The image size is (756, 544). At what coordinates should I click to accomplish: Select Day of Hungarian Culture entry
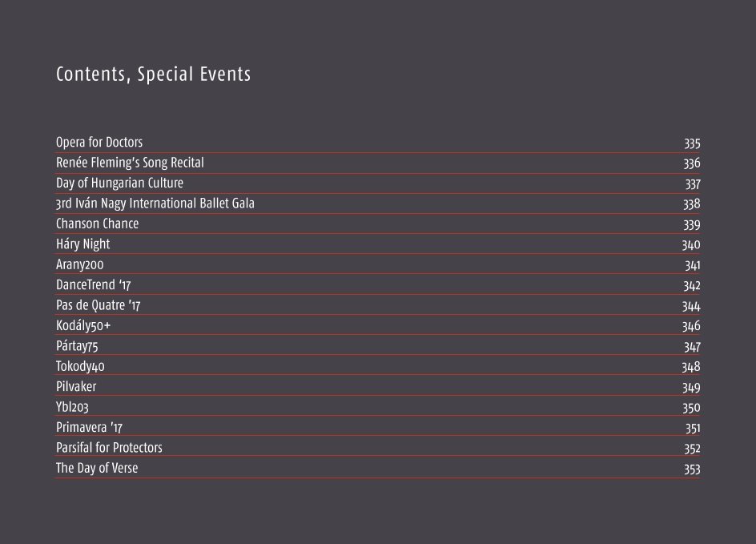click(x=119, y=183)
